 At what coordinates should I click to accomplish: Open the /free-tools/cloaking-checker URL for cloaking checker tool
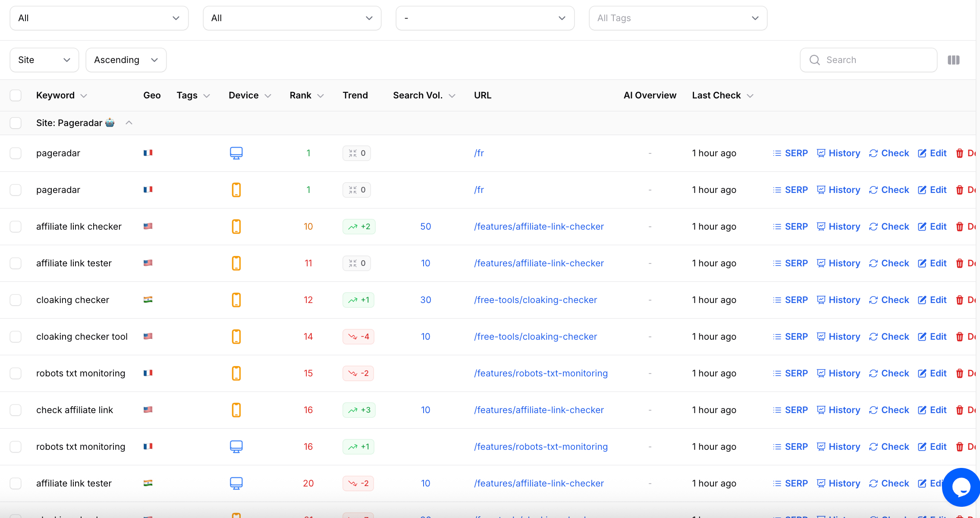[x=535, y=337]
